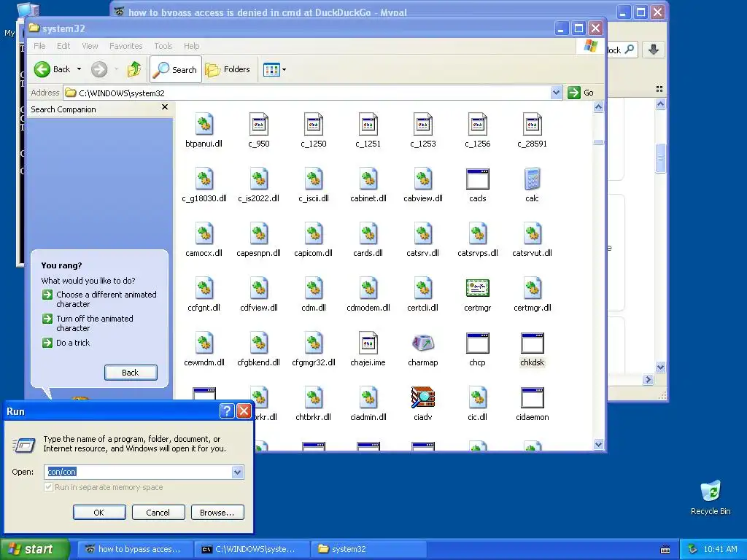The width and height of the screenshot is (747, 560).
Task: Switch to Mypal browser taskbar button
Action: (x=134, y=549)
